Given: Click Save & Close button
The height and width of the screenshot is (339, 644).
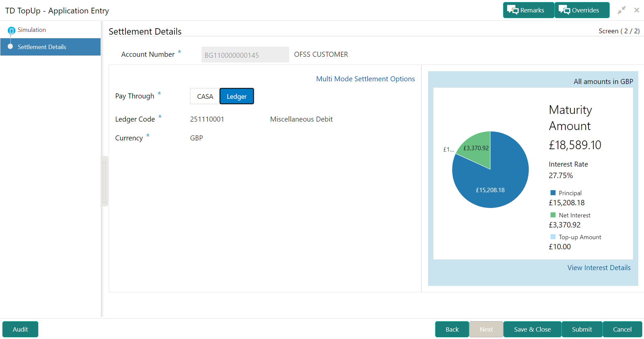Looking at the screenshot, I should 532,329.
